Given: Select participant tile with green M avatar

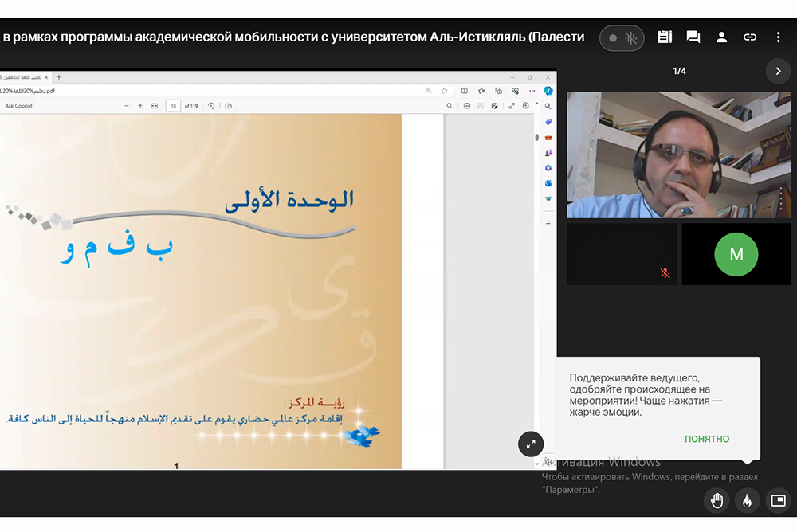Looking at the screenshot, I should [736, 254].
